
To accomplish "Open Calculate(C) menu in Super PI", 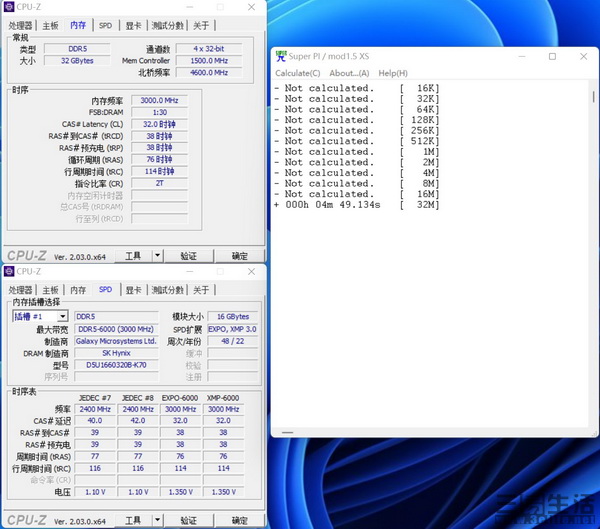I will point(298,73).
